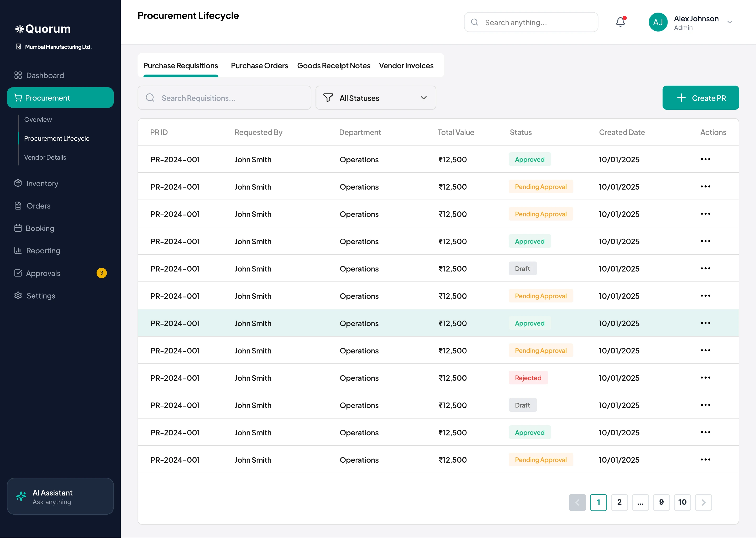Click the Quorum logo

[x=43, y=29]
